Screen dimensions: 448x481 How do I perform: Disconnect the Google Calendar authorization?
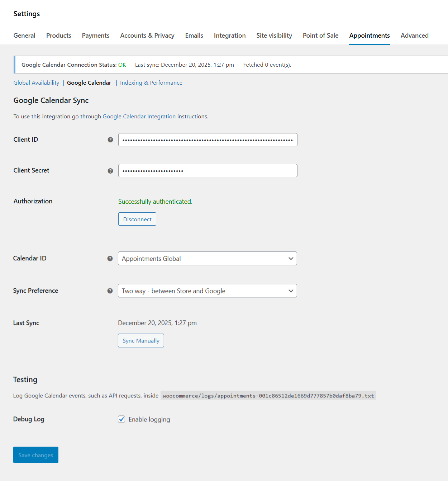pos(137,219)
